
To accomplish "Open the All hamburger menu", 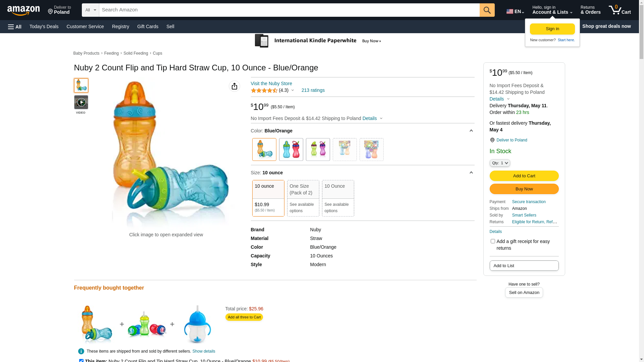I will point(15,26).
